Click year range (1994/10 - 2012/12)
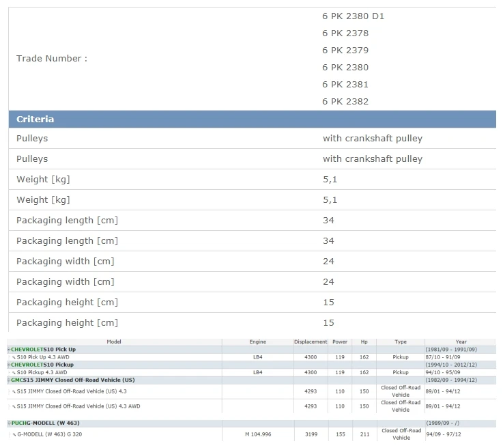Screen dimensions: 503x448 tap(451, 365)
